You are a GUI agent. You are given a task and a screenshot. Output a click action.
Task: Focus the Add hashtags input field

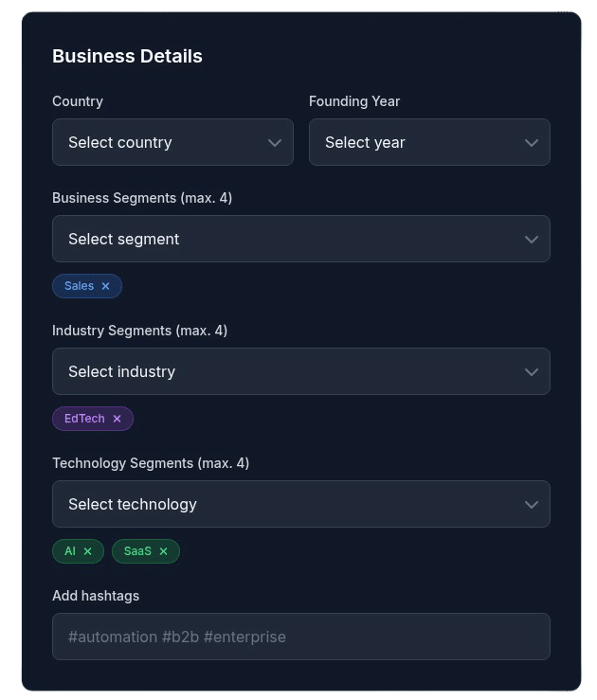coord(300,637)
